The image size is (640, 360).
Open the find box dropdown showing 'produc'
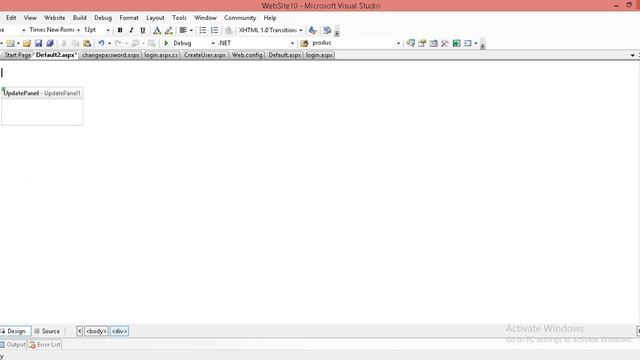[398, 43]
